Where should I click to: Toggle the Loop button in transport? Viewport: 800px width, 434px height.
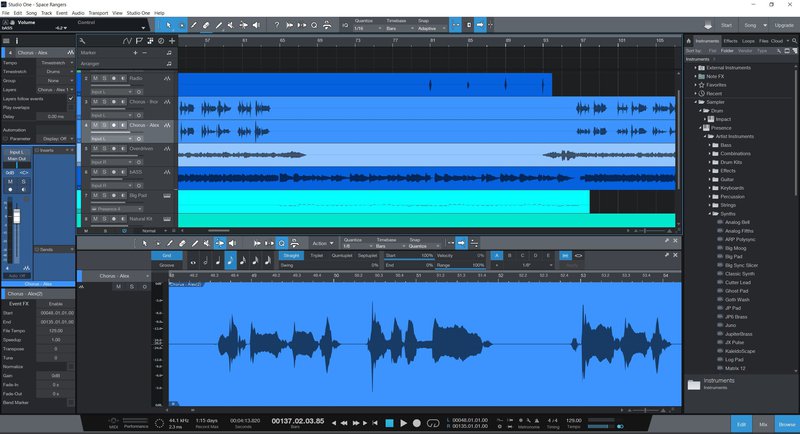433,423
